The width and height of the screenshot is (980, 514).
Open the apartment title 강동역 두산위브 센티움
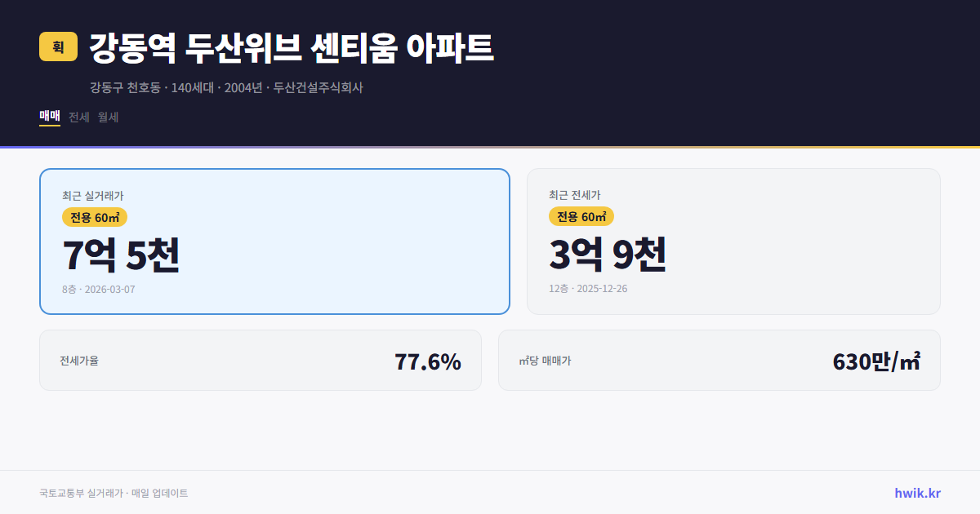(290, 47)
